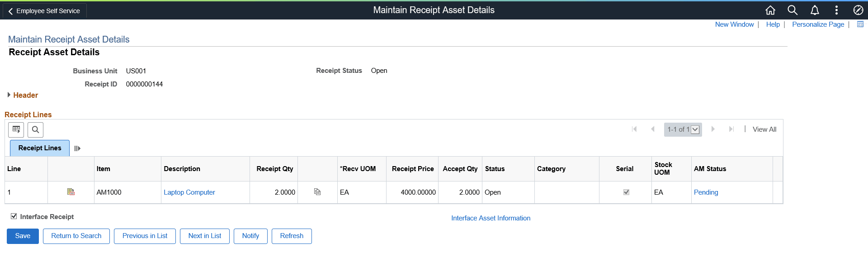Image resolution: width=868 pixels, height=277 pixels.
Task: Toggle the Interface Receipt checkbox
Action: (14, 216)
